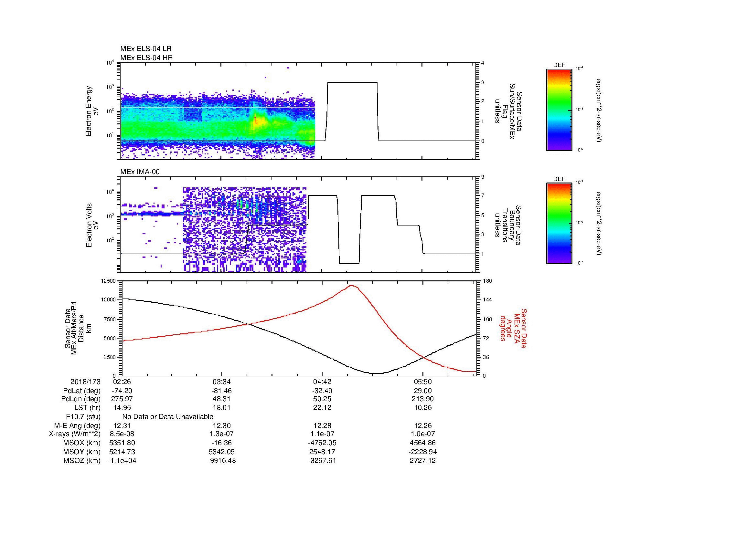Viewport: 756px width, 534px height.
Task: Click the 'X-rays (W/m**2)' row label
Action: point(75,434)
